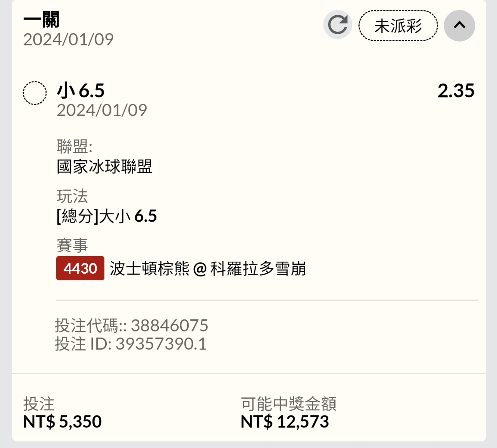The height and width of the screenshot is (448, 497).
Task: Click the 一關 bet type header
Action: click(42, 19)
